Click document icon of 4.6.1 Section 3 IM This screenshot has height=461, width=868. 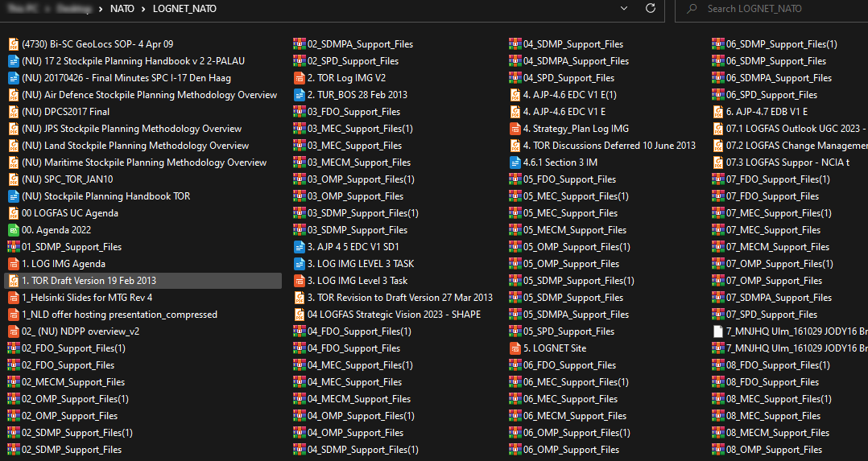point(515,163)
